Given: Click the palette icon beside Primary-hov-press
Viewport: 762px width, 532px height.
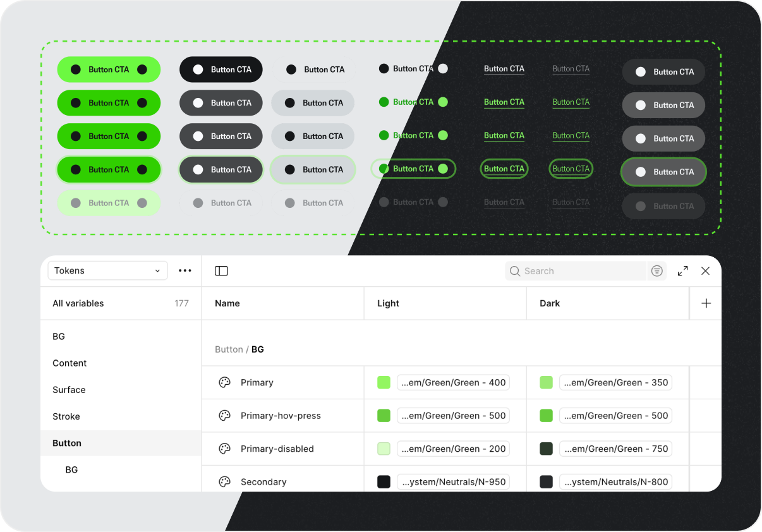Looking at the screenshot, I should point(224,416).
